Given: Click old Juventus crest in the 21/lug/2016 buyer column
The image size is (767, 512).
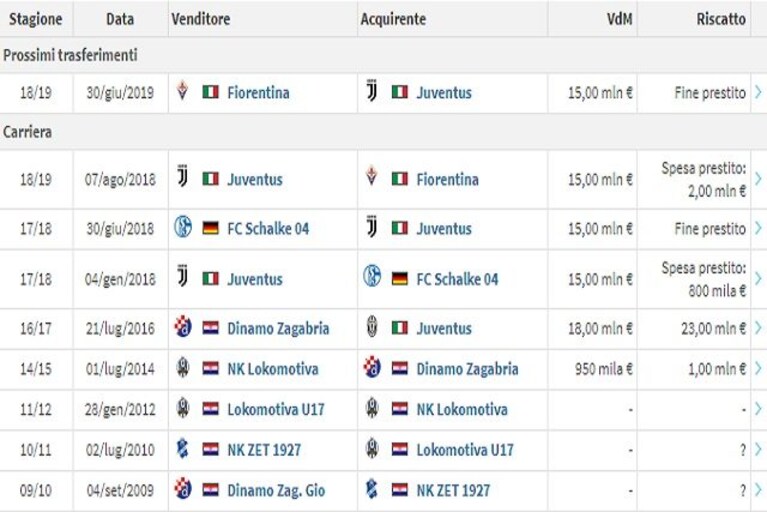Looking at the screenshot, I should (x=372, y=327).
